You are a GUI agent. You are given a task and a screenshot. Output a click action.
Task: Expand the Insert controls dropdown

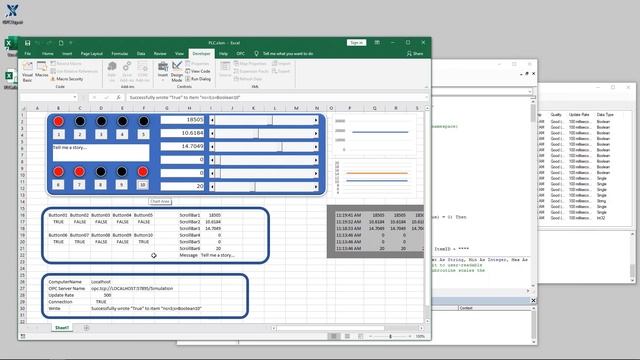tap(163, 71)
